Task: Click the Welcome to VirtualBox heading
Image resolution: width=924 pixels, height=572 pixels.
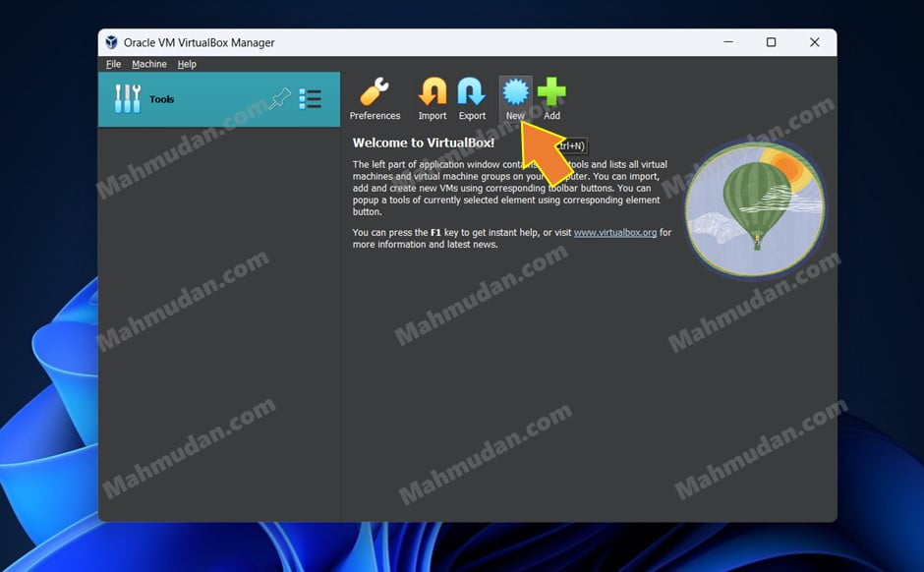Action: pyautogui.click(x=423, y=143)
